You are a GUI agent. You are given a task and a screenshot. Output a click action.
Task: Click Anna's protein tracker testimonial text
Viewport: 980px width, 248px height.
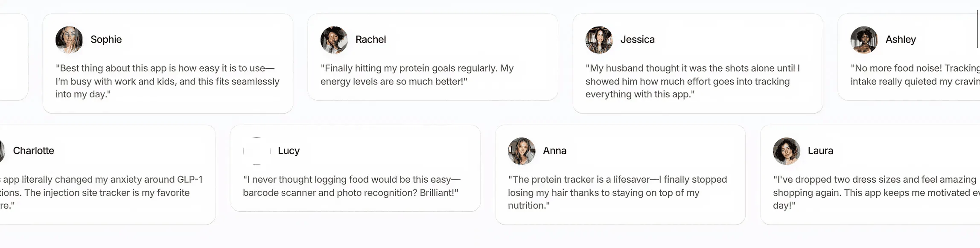(617, 193)
